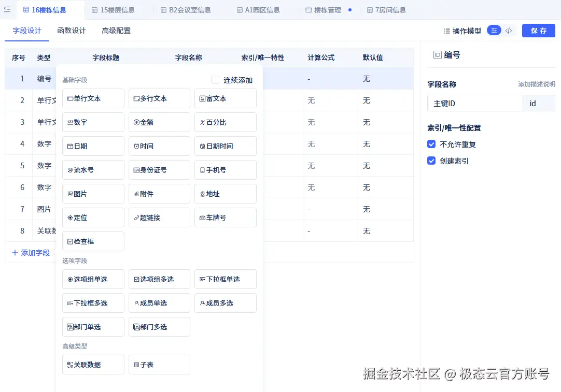561x392 pixels.
Task: Add a 下拉框多选 multi dropdown field
Action: click(x=93, y=303)
